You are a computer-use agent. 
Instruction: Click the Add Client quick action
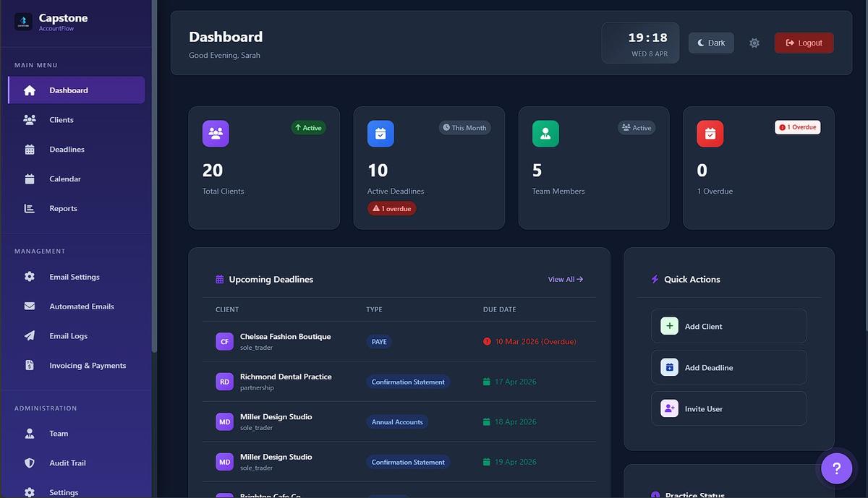tap(728, 326)
